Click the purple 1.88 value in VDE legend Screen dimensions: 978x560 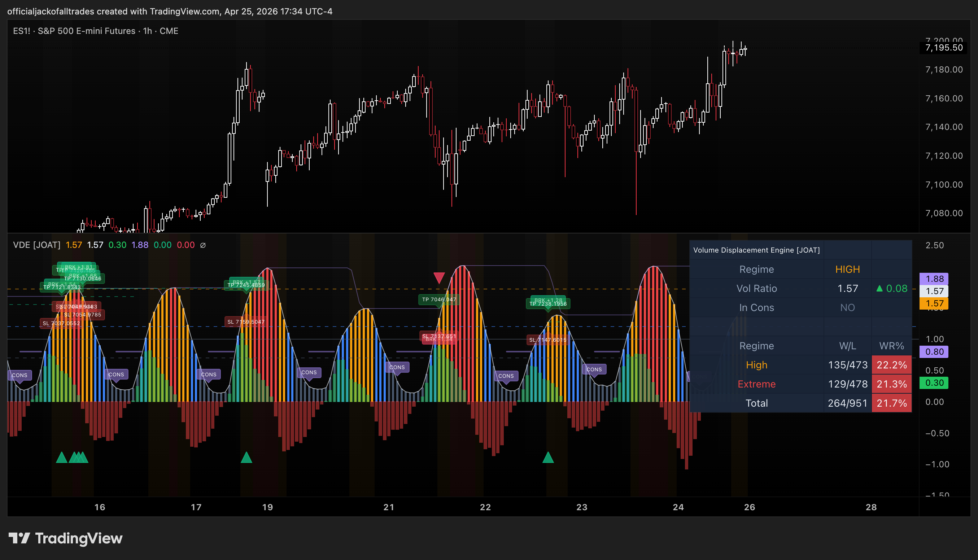(x=140, y=245)
